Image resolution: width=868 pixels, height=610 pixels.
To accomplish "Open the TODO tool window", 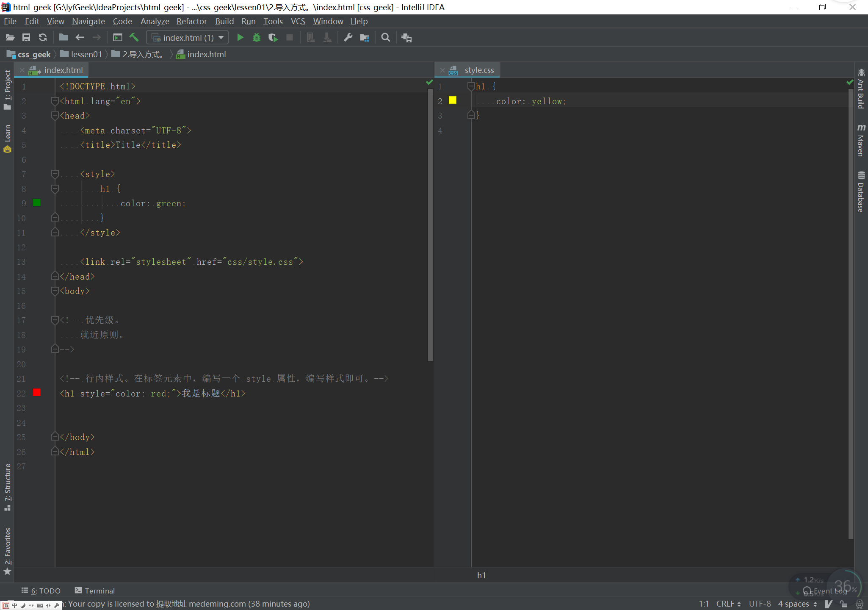I will click(41, 591).
